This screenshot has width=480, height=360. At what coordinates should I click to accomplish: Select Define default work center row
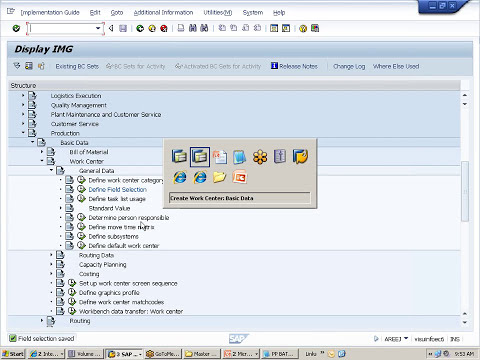pyautogui.click(x=124, y=246)
